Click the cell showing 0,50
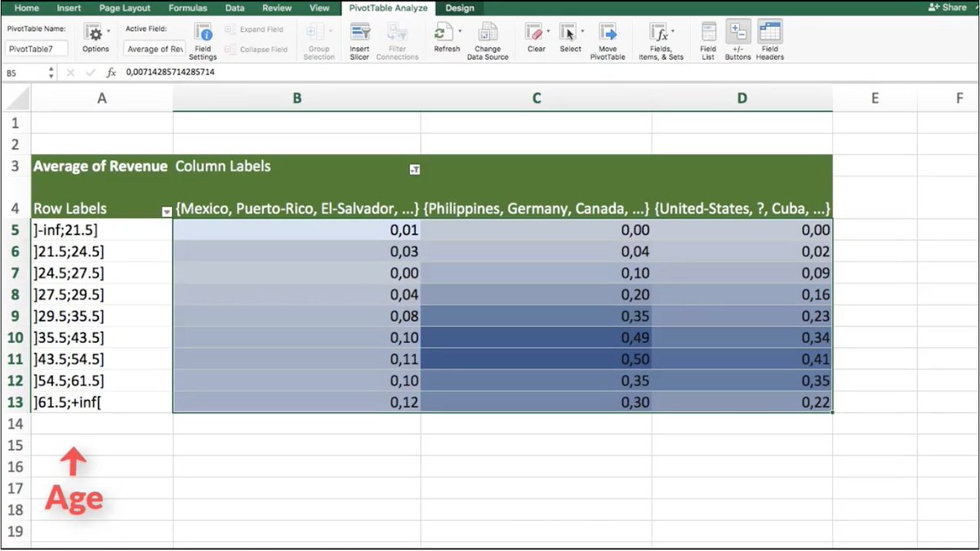 point(537,358)
